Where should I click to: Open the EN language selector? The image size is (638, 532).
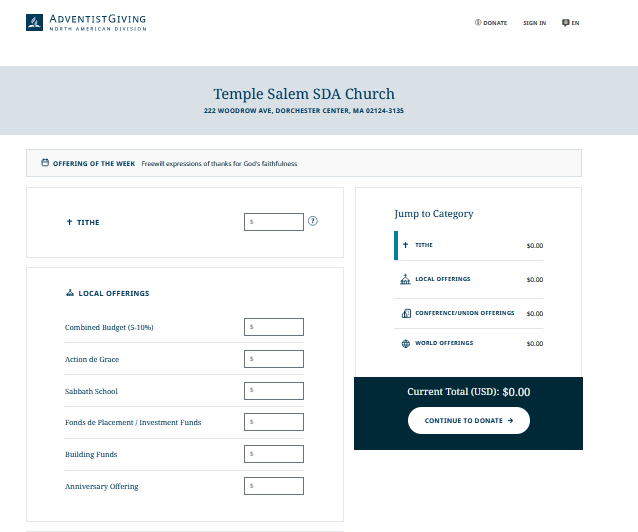pyautogui.click(x=571, y=23)
